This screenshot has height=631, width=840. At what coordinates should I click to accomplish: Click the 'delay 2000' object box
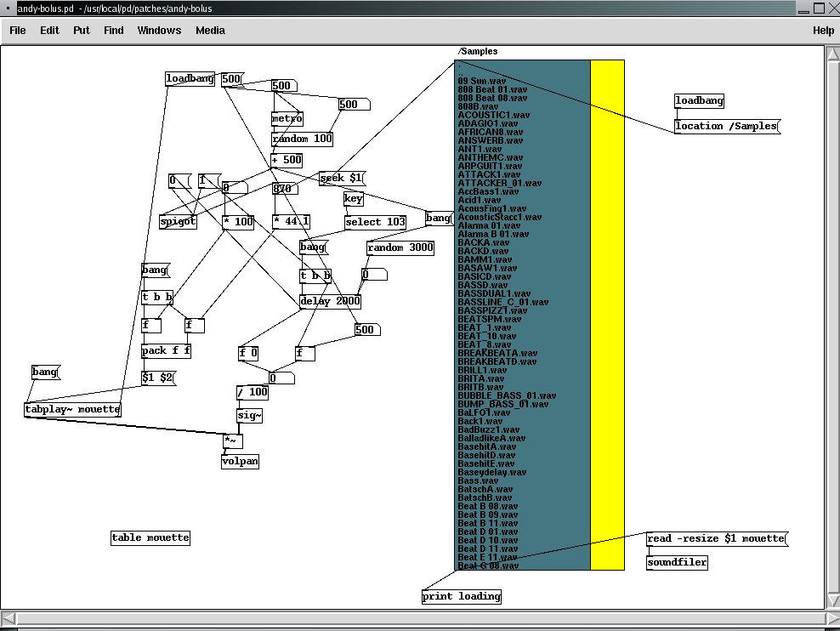click(330, 302)
